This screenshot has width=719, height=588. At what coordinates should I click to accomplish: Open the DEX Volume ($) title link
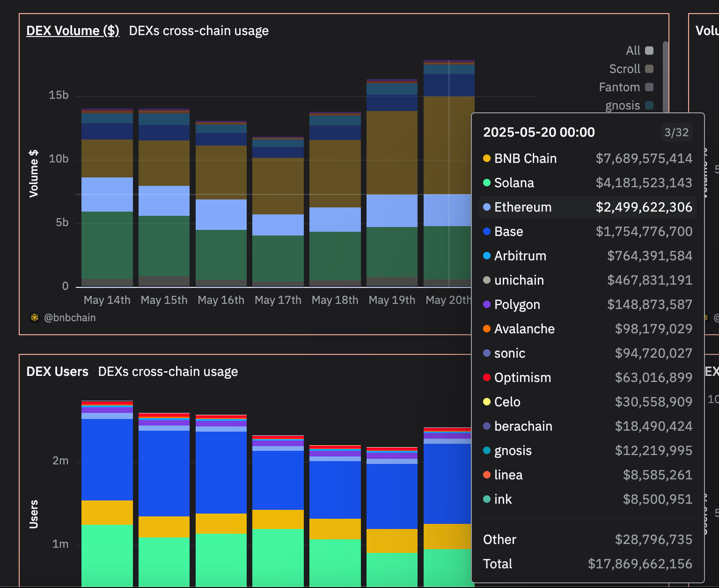point(73,31)
